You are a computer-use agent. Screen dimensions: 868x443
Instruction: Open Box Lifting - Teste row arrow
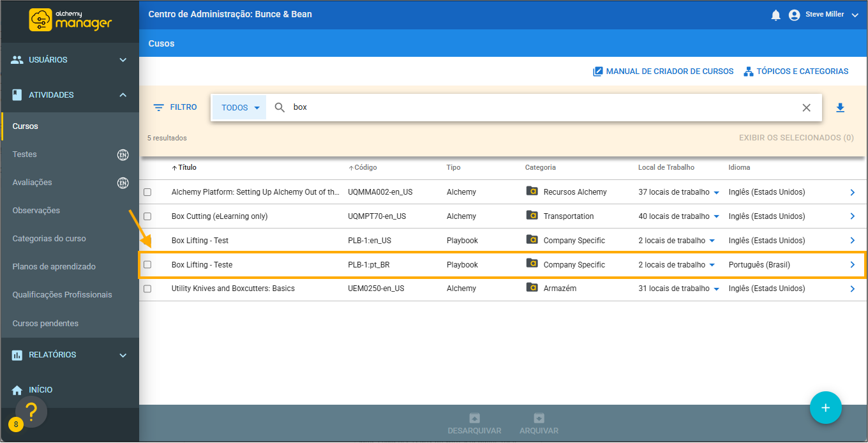[x=853, y=265]
